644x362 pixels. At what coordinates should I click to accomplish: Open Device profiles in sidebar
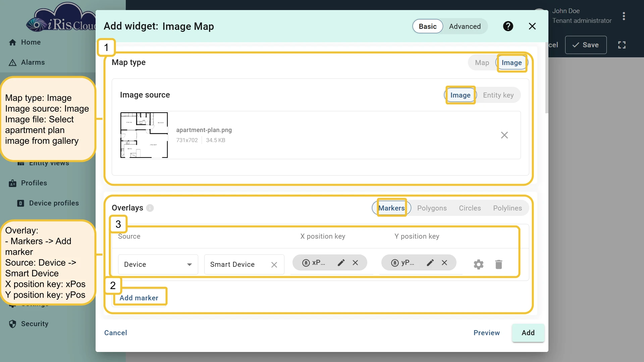(48, 203)
